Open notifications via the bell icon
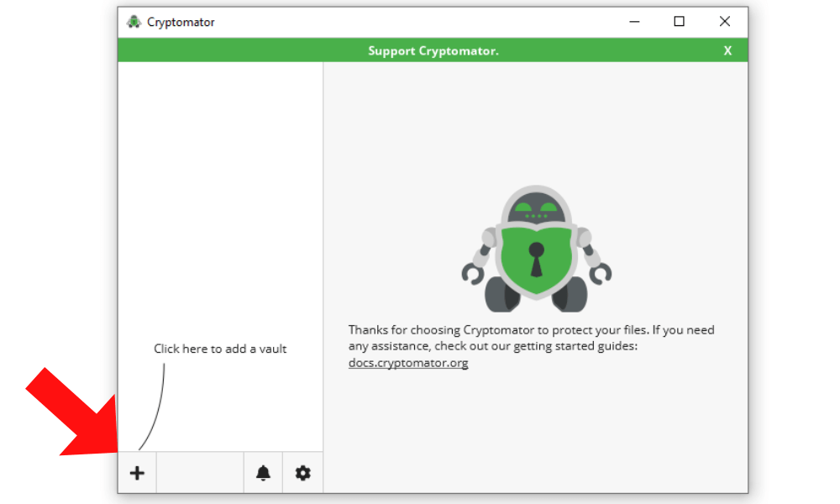Image resolution: width=840 pixels, height=504 pixels. (x=263, y=473)
